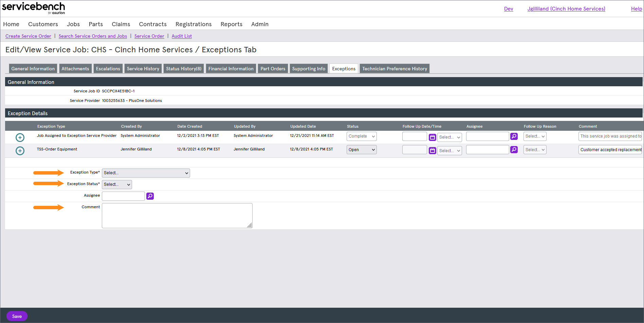
Task: Open Status dropdown showing Open
Action: click(x=362, y=150)
